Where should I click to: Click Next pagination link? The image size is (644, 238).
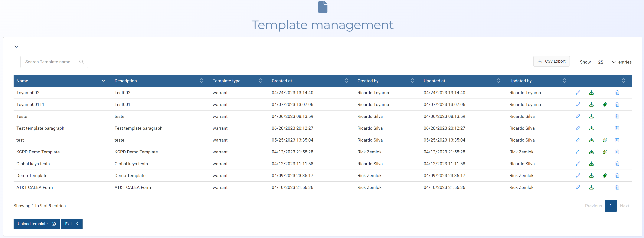(624, 206)
